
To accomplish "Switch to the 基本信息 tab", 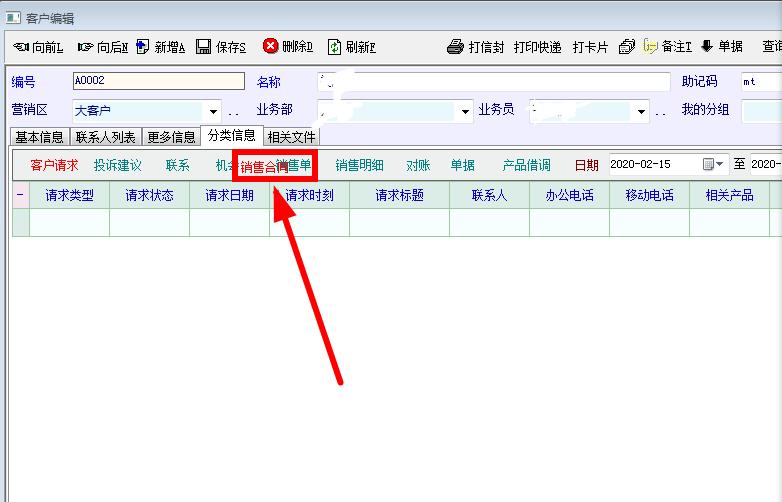I will click(39, 137).
